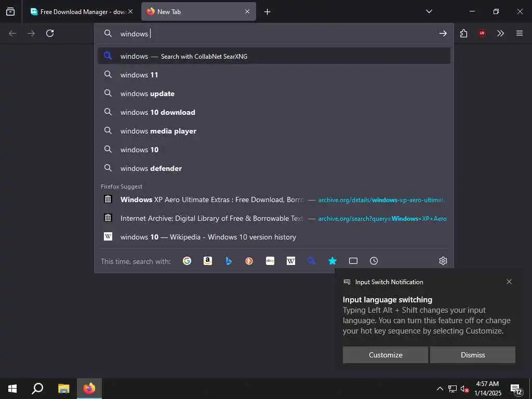Dismiss the input language notification
This screenshot has height=399, width=532.
[x=473, y=355]
